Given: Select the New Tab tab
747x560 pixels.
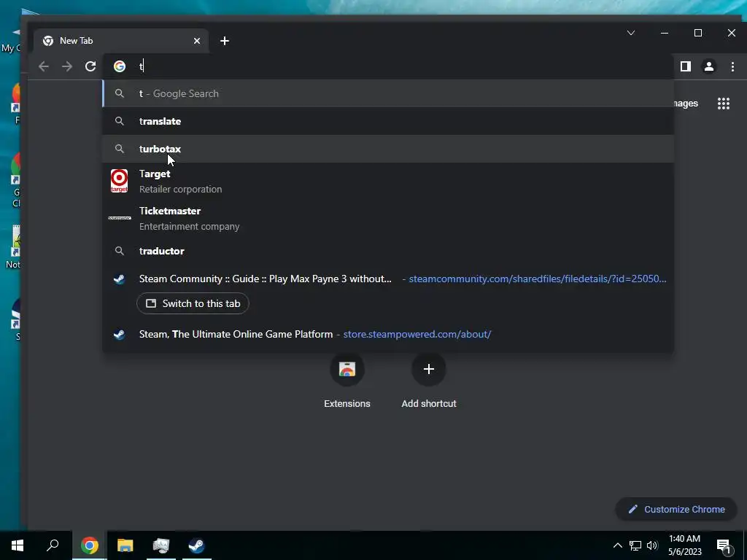Looking at the screenshot, I should (x=121, y=41).
